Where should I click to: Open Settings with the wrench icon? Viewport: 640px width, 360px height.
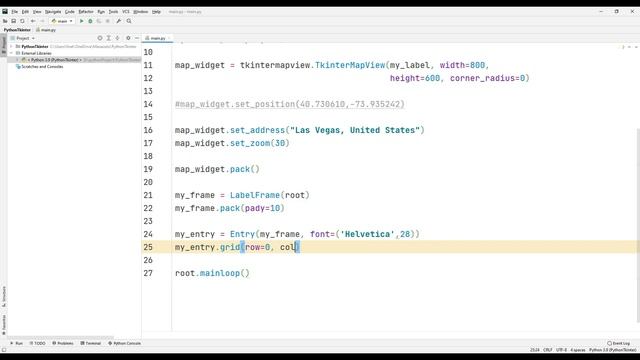click(118, 21)
